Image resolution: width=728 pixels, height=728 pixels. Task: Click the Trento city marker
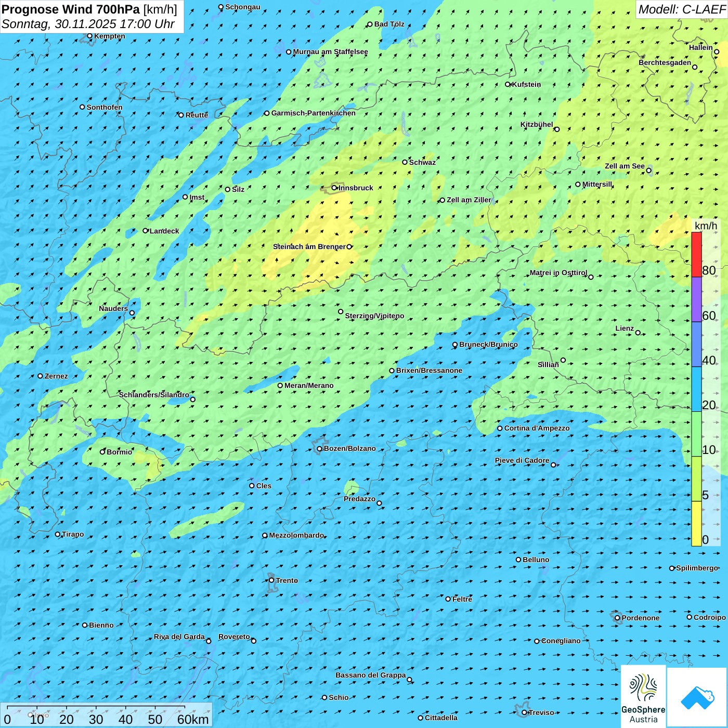[271, 580]
